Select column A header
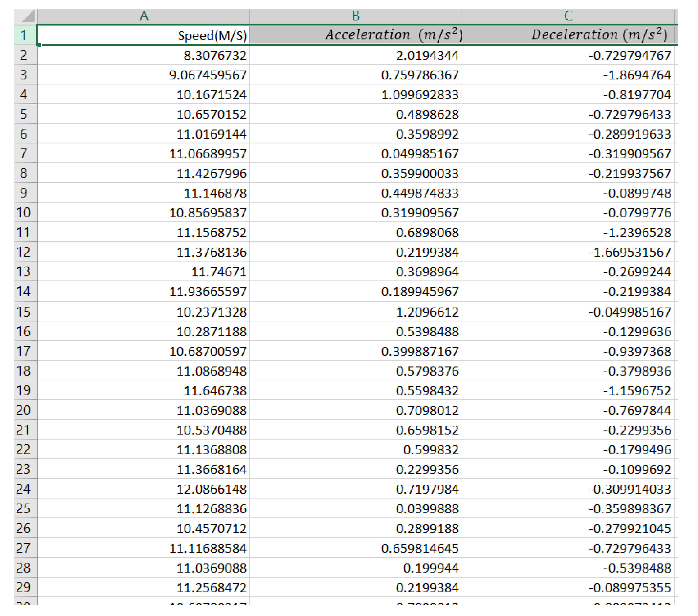698x616 pixels. (x=144, y=16)
